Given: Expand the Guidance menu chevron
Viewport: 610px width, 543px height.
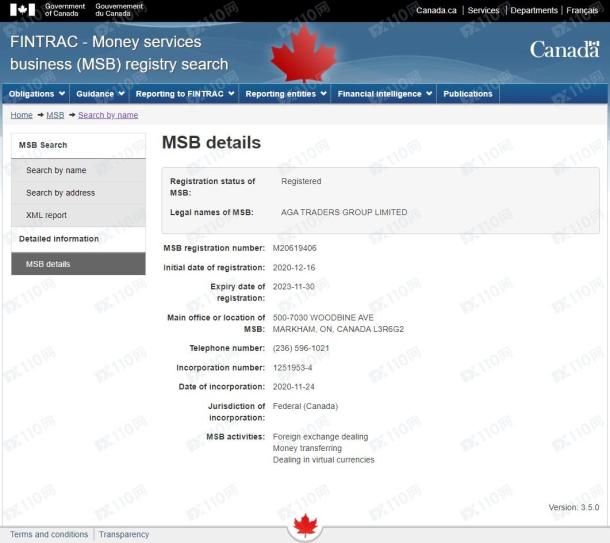Looking at the screenshot, I should pyautogui.click(x=121, y=94).
